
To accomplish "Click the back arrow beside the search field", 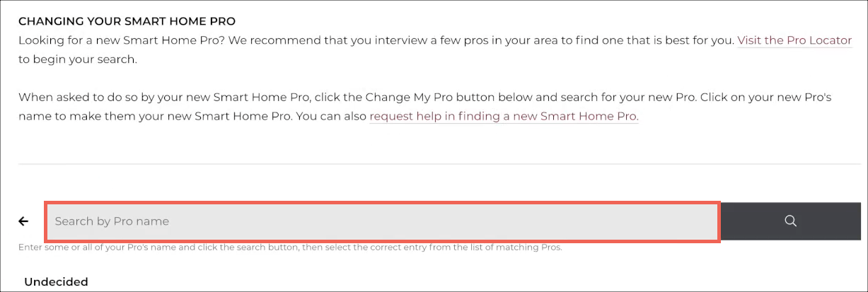I will coord(23,221).
